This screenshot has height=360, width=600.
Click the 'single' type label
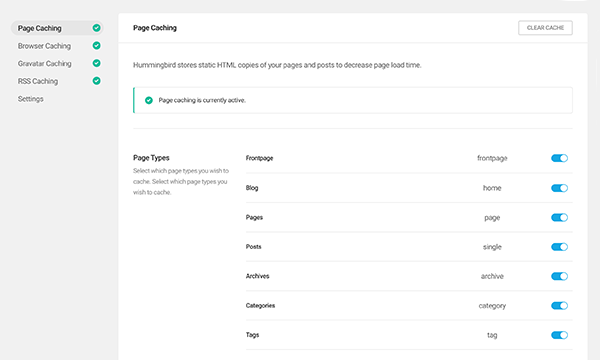pos(492,247)
